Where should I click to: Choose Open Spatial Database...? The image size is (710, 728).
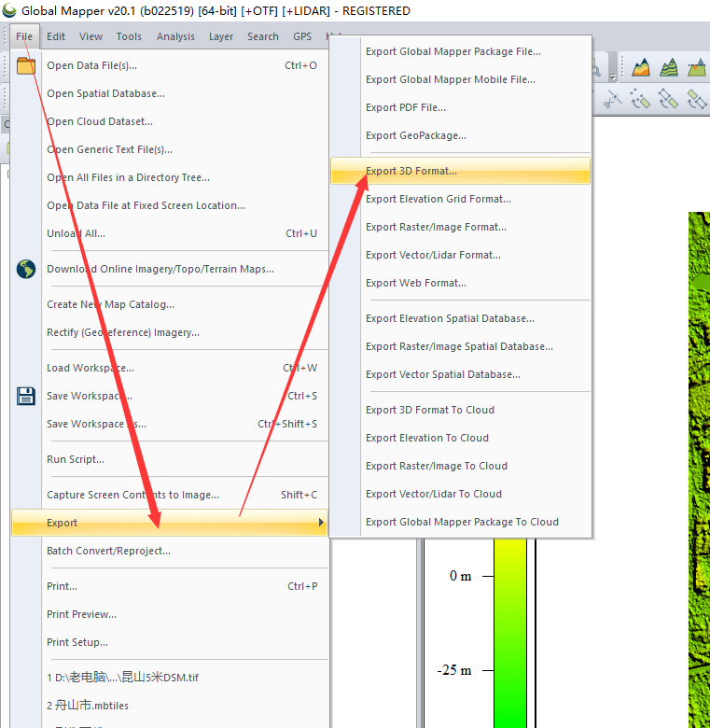(x=170, y=93)
